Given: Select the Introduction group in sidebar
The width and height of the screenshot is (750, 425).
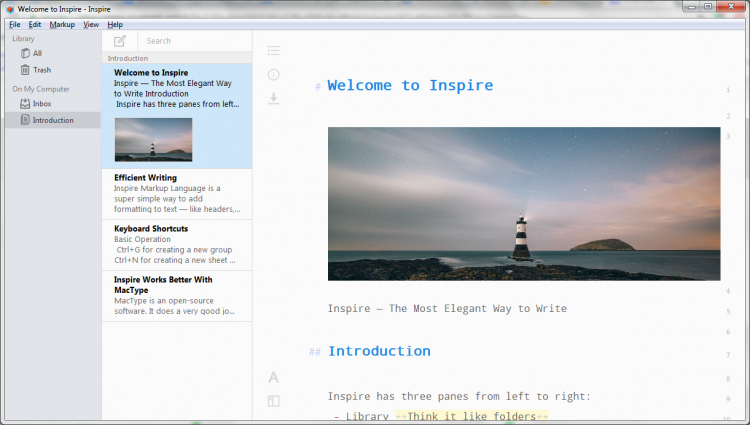Looking at the screenshot, I should [53, 120].
